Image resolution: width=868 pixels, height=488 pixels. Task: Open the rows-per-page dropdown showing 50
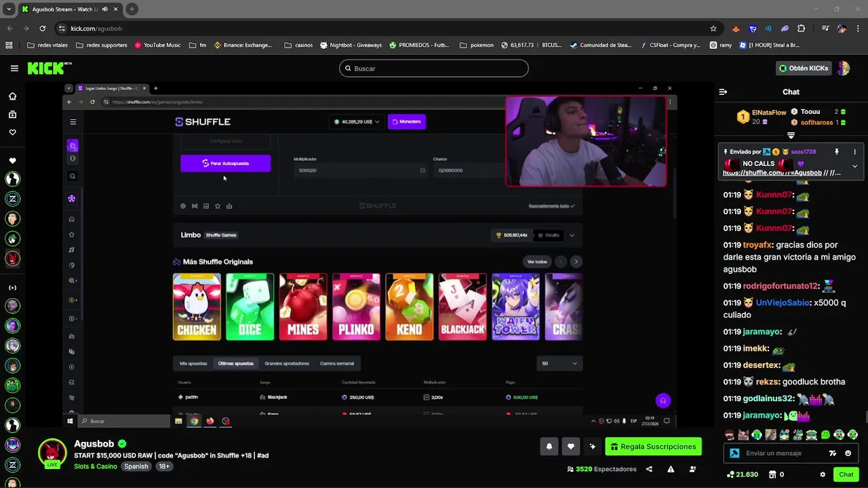click(x=559, y=364)
